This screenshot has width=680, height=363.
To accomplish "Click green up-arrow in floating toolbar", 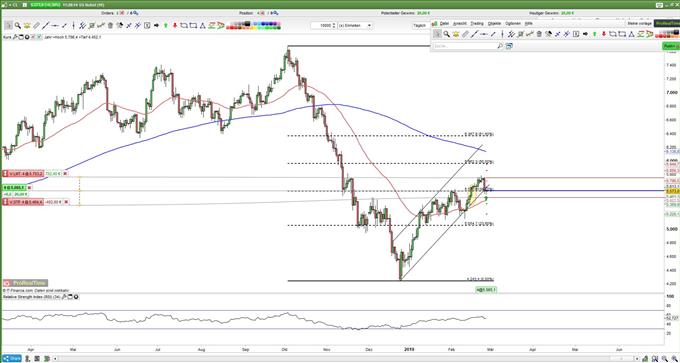I will tap(595, 34).
